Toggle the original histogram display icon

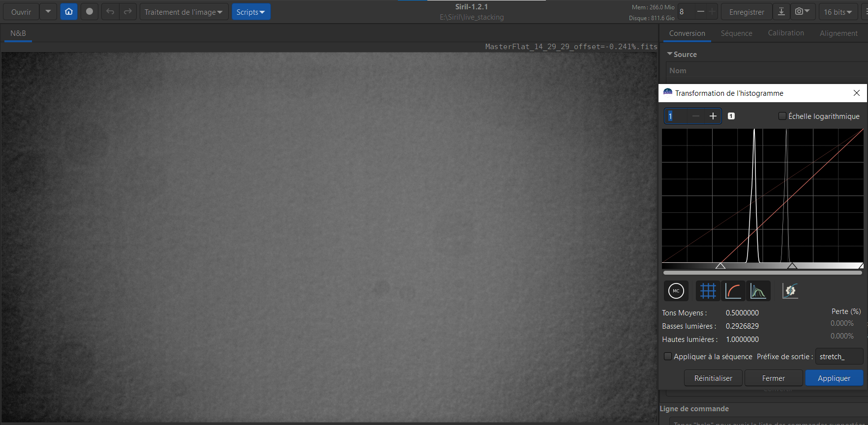[x=758, y=291]
